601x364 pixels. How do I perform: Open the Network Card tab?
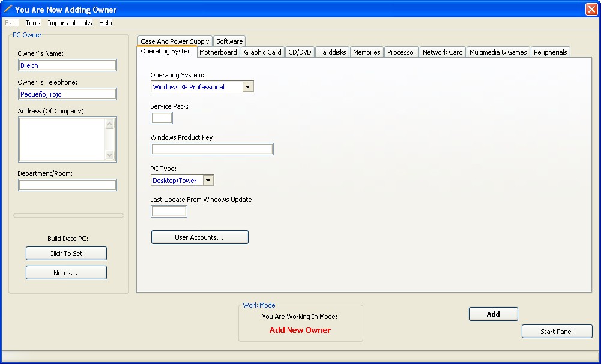442,52
